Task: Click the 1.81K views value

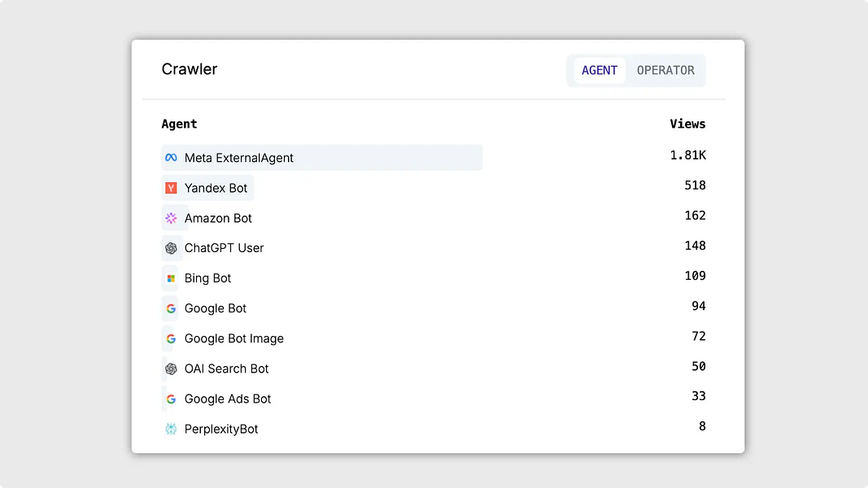Action: [687, 155]
